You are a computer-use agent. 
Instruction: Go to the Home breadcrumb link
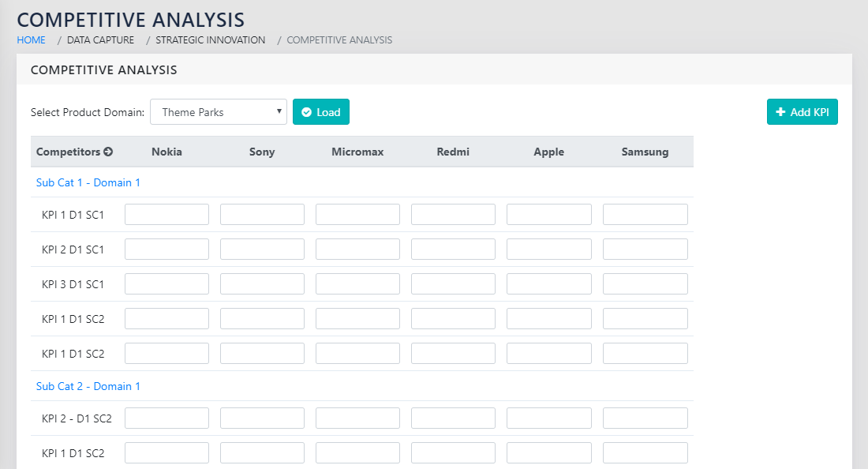31,39
